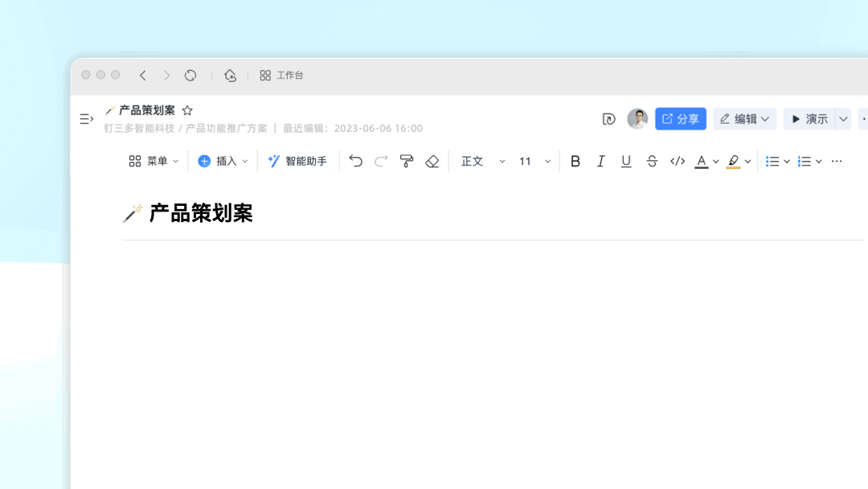Redo the last action

[381, 161]
